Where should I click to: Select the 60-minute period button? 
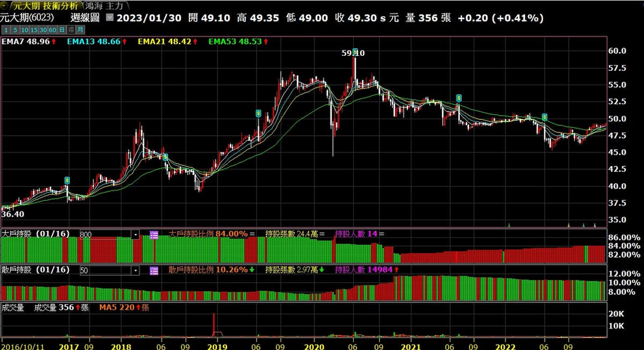click(x=53, y=30)
